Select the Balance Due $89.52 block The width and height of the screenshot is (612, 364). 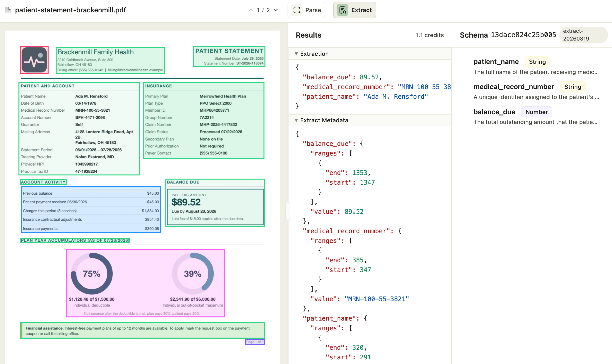215,203
